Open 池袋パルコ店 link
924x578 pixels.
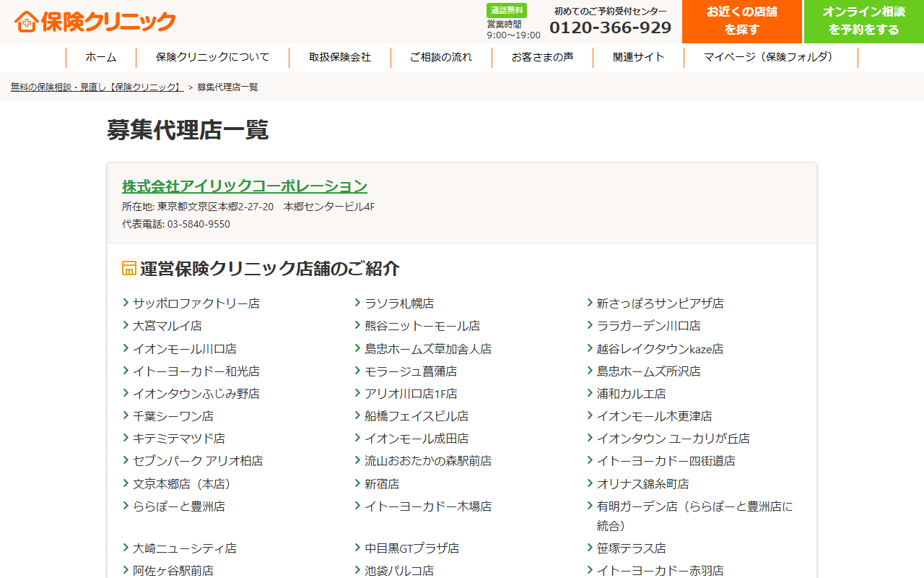(399, 571)
